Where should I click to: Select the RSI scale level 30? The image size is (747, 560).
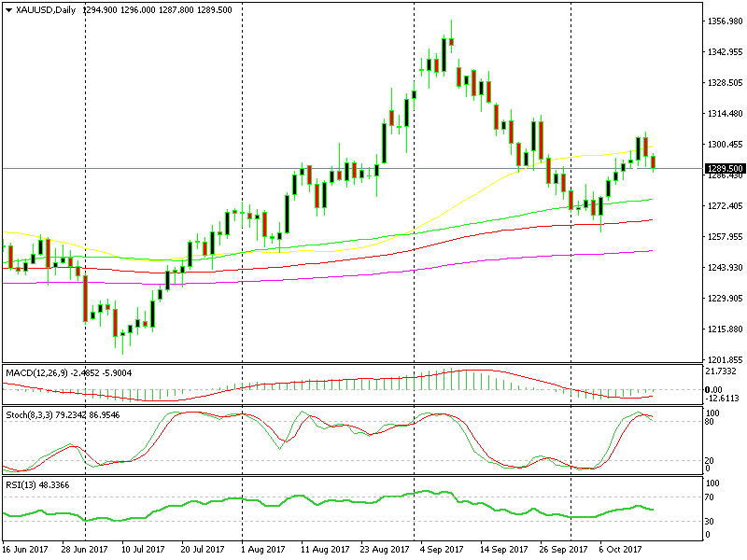[710, 521]
